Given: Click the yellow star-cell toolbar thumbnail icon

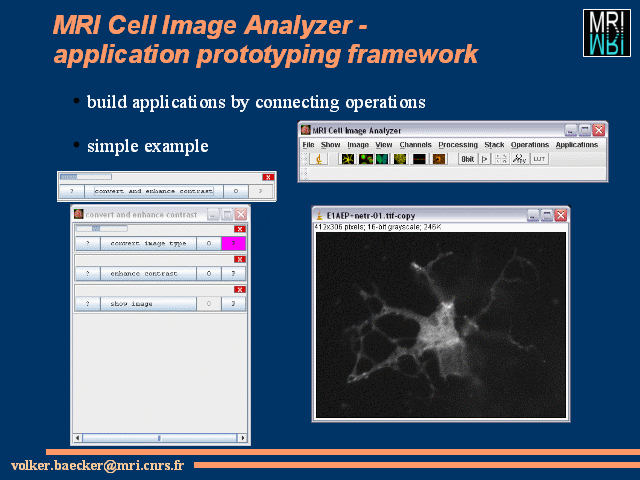Looking at the screenshot, I should tap(348, 159).
